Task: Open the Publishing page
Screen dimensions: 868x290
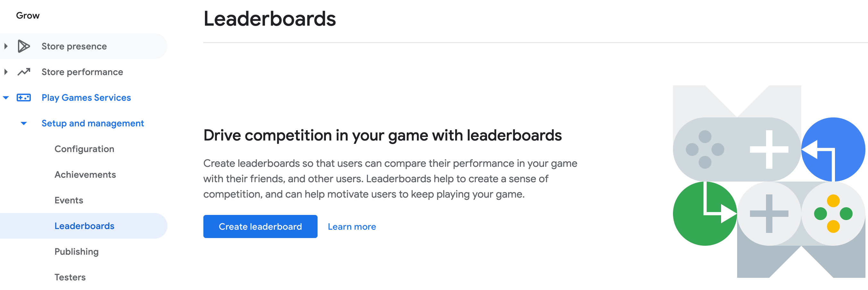Action: pos(76,252)
